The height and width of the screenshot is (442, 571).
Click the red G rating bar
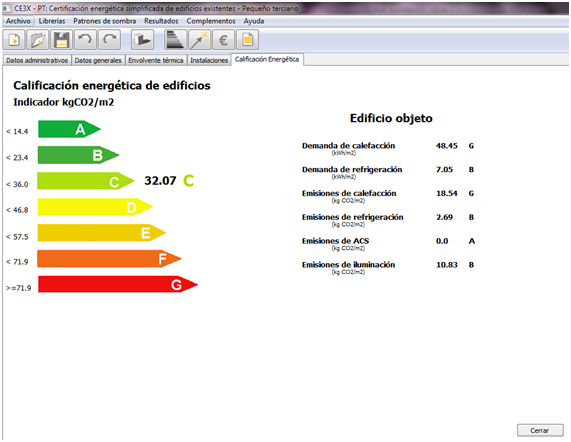[117, 284]
